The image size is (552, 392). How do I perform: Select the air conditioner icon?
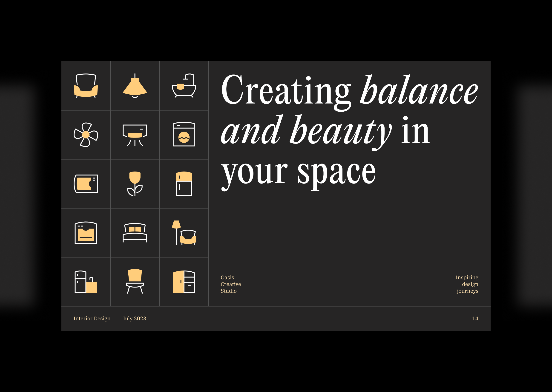tap(135, 135)
